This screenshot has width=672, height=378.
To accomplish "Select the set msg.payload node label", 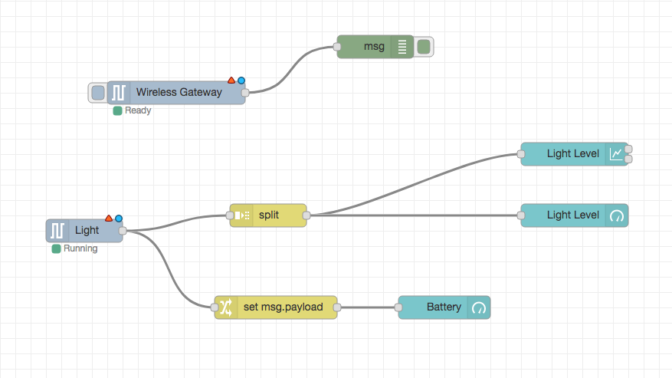I will [283, 307].
